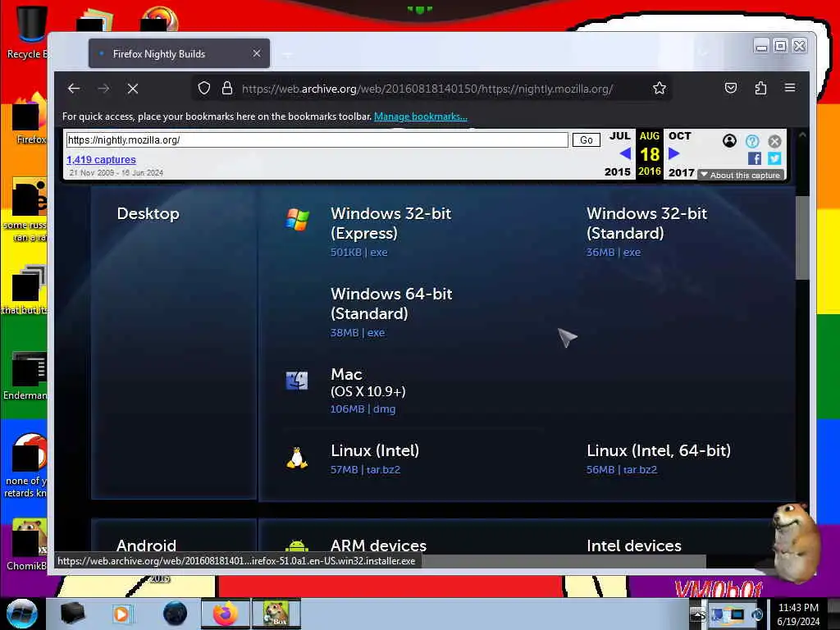Image resolution: width=840 pixels, height=630 pixels.
Task: Open Firefox from the taskbar
Action: click(x=225, y=614)
